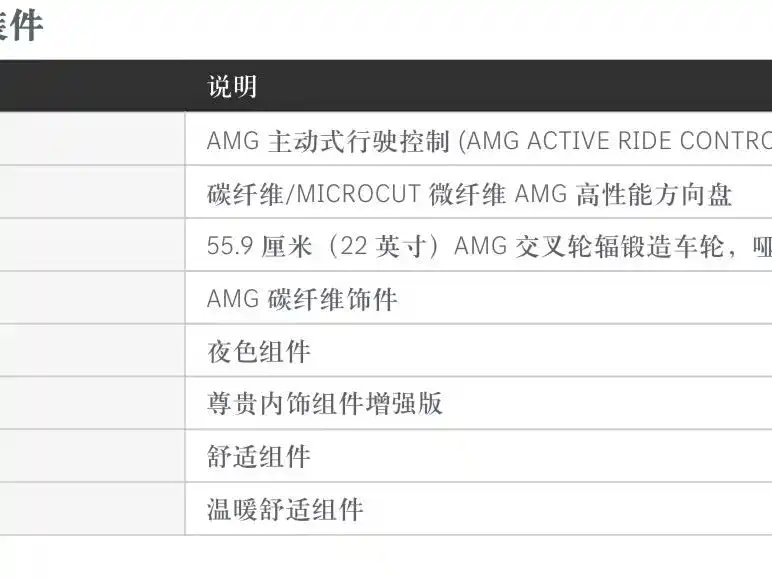Select the gray cell beside 夜色组件

coord(93,351)
